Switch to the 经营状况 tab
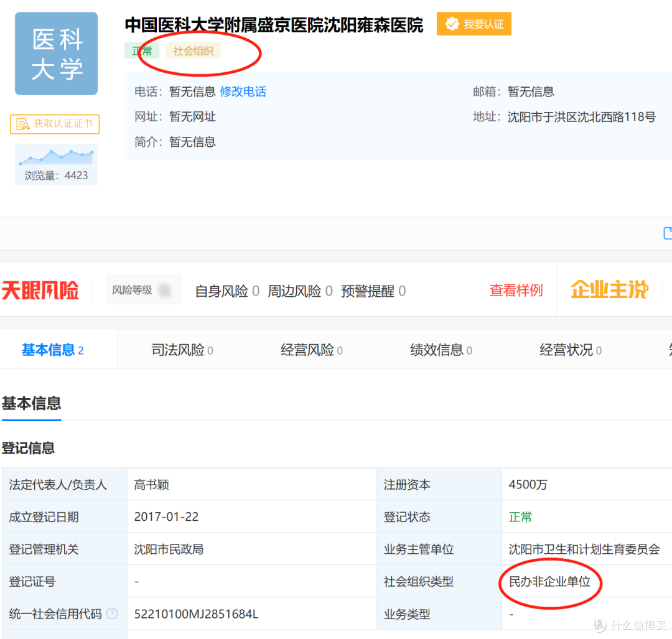 (x=571, y=350)
